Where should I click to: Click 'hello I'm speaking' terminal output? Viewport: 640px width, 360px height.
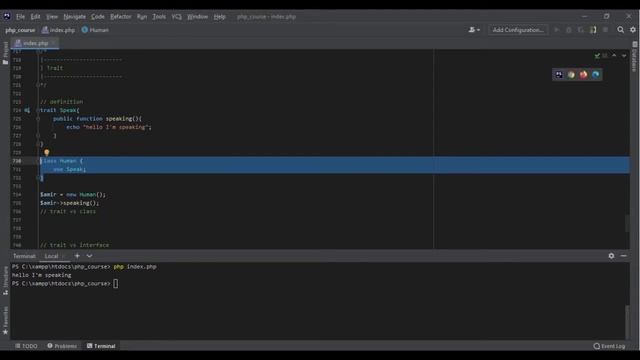pos(42,275)
